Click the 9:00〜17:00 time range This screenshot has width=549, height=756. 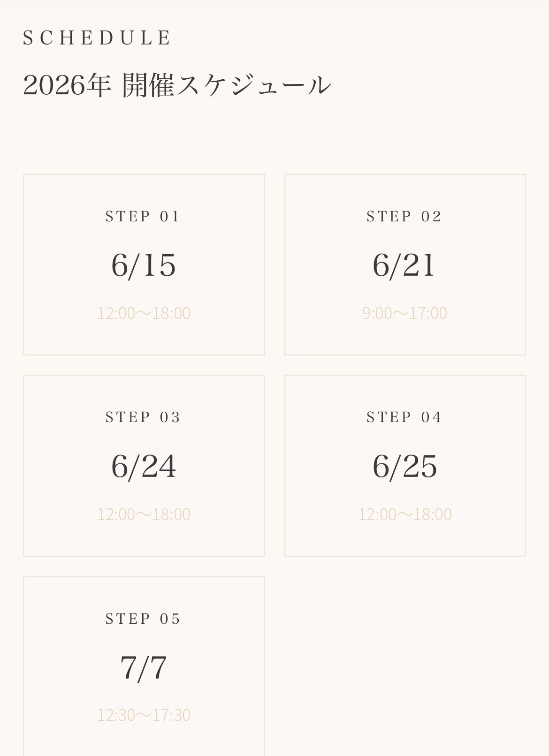404,313
